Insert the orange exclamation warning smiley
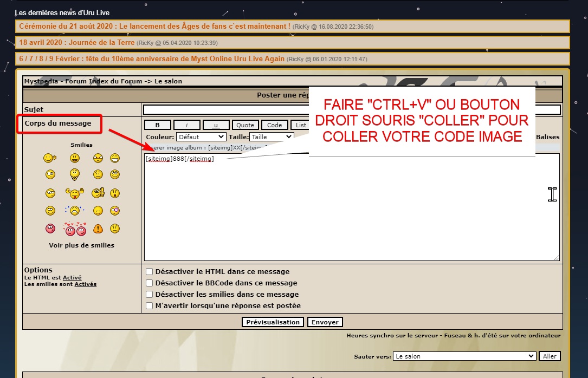The height and width of the screenshot is (378, 588). [x=98, y=229]
